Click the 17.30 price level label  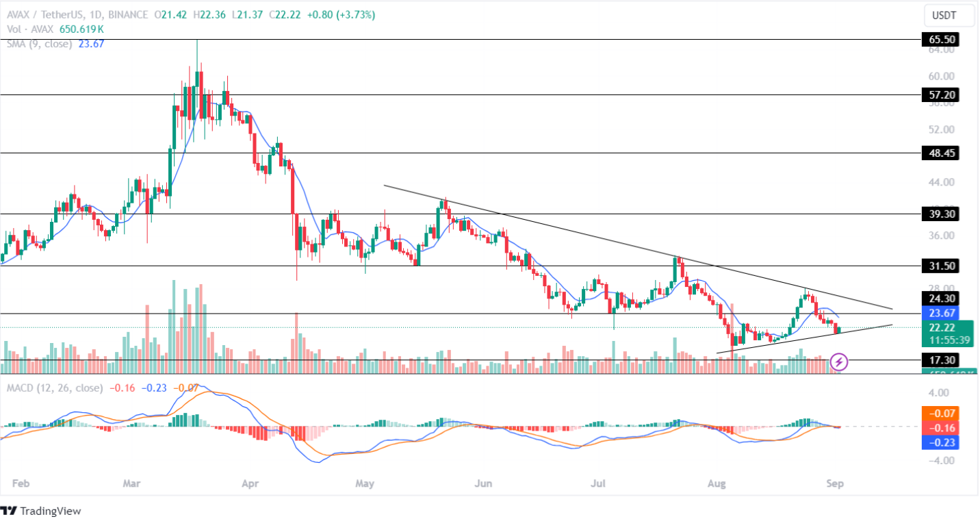point(939,359)
